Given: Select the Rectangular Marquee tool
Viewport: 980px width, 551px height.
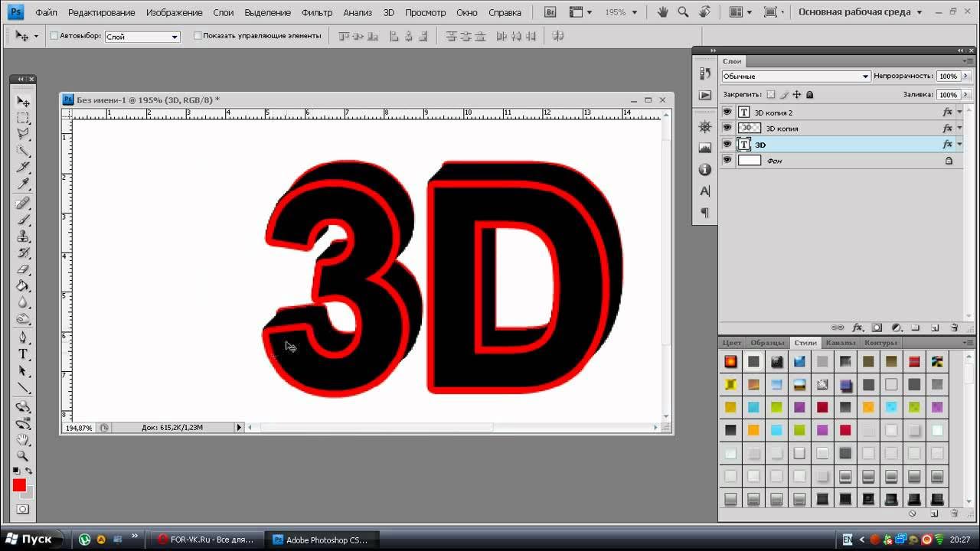Looking at the screenshot, I should click(23, 118).
